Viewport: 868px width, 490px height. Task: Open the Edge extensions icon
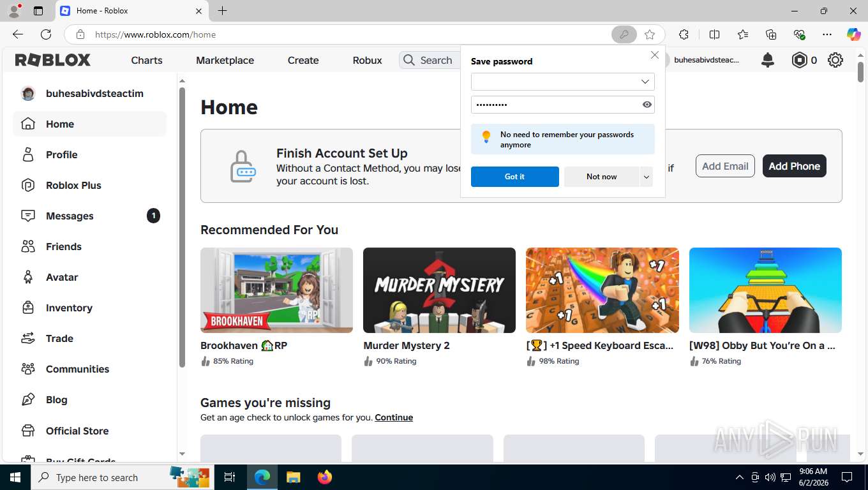coord(684,34)
